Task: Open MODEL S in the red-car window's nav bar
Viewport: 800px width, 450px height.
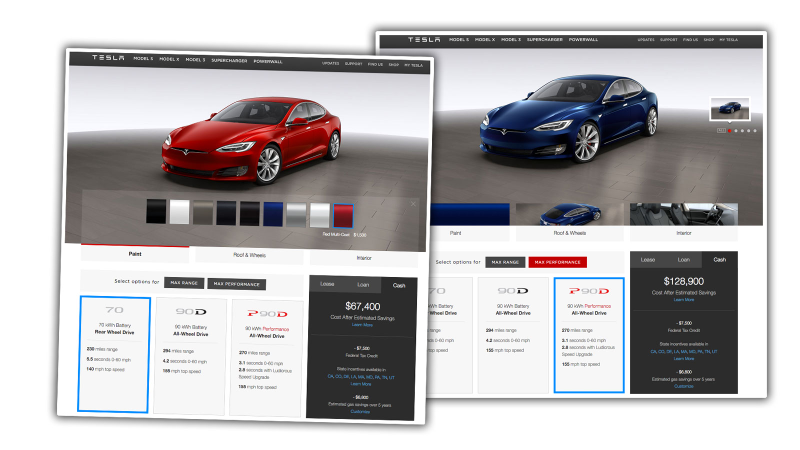Action: [143, 59]
